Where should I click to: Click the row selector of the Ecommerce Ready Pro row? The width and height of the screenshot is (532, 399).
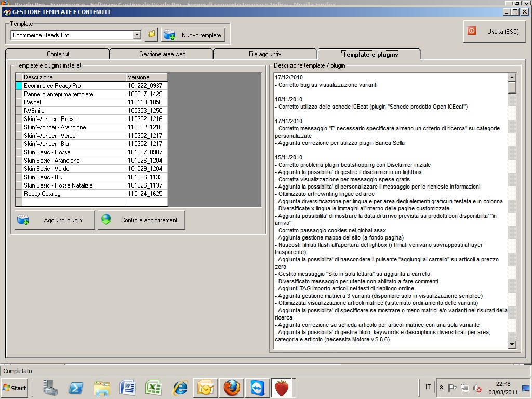19,86
